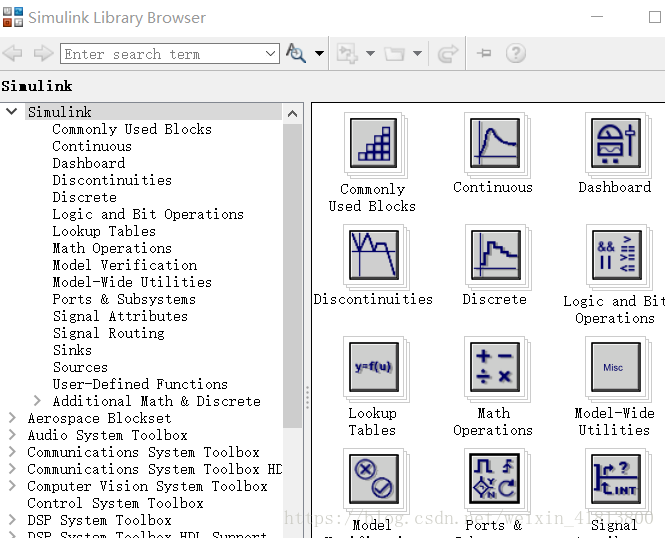Viewport: 665px width, 538px height.
Task: Pin the library browser on top
Action: click(x=484, y=53)
